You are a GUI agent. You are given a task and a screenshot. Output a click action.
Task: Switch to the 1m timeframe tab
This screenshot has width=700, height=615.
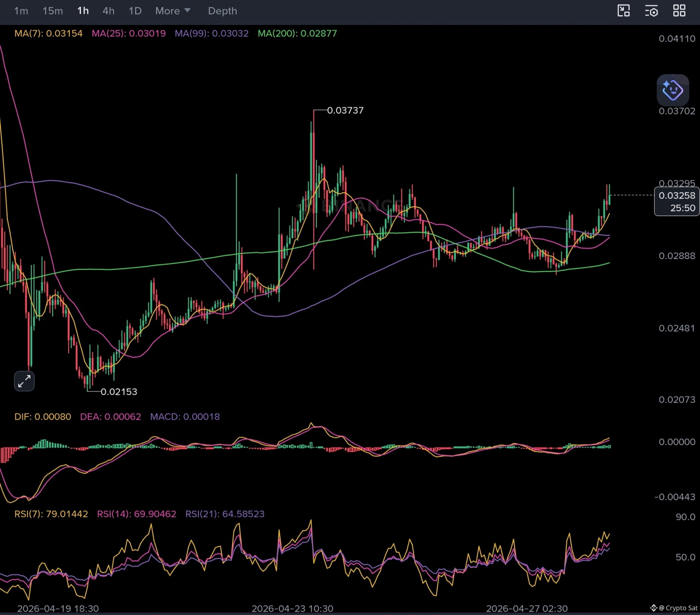click(x=21, y=11)
